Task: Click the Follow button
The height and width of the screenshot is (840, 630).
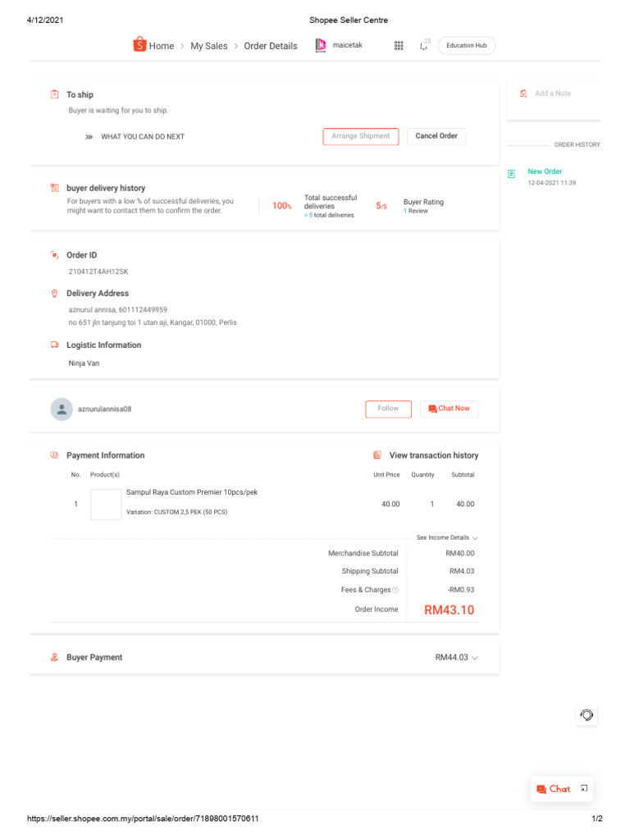Action: (388, 409)
